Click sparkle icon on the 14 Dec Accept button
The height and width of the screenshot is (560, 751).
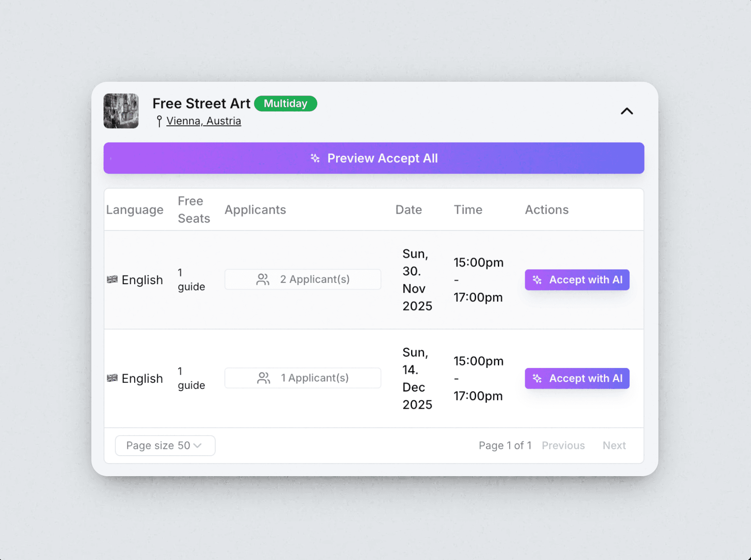[x=537, y=379]
